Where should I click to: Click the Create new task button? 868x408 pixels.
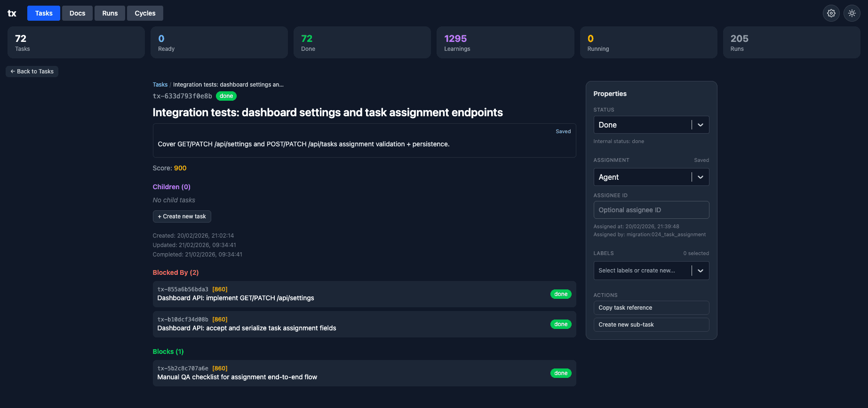(x=182, y=216)
